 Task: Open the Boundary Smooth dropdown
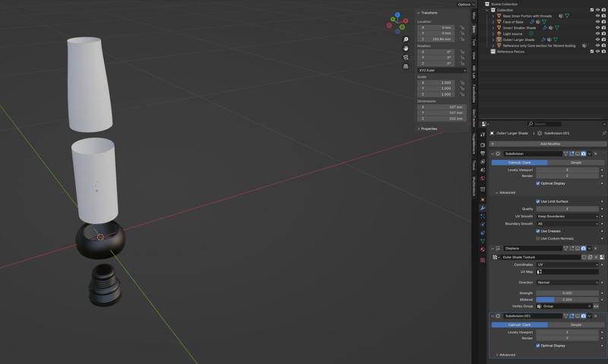tap(568, 223)
